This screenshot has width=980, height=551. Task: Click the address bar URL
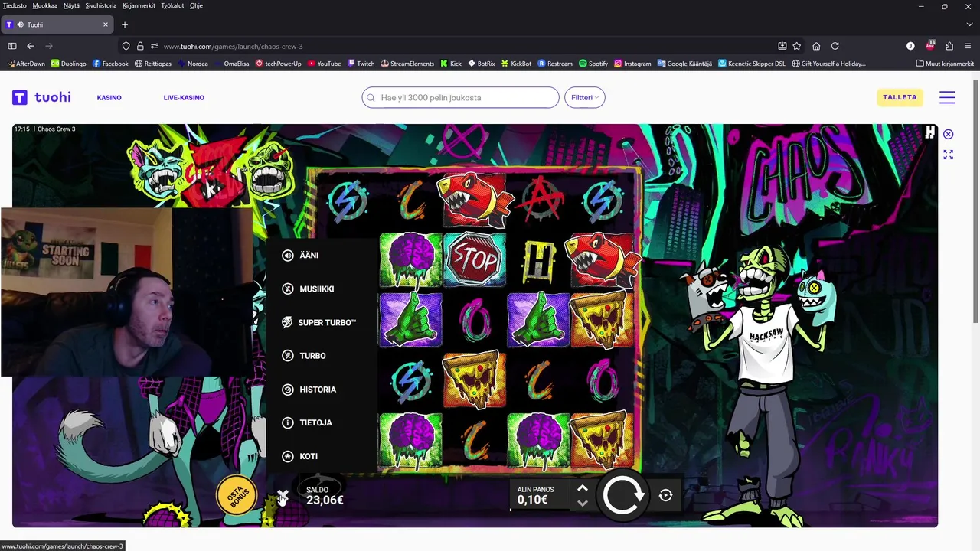(x=233, y=46)
